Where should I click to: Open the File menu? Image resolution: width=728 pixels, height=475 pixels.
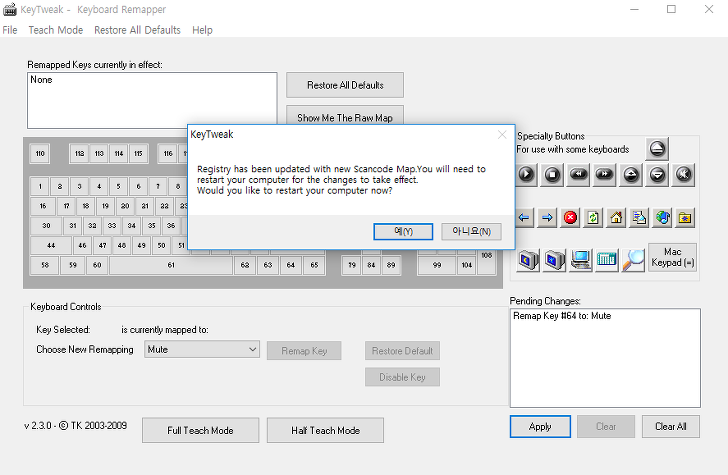pyautogui.click(x=10, y=30)
